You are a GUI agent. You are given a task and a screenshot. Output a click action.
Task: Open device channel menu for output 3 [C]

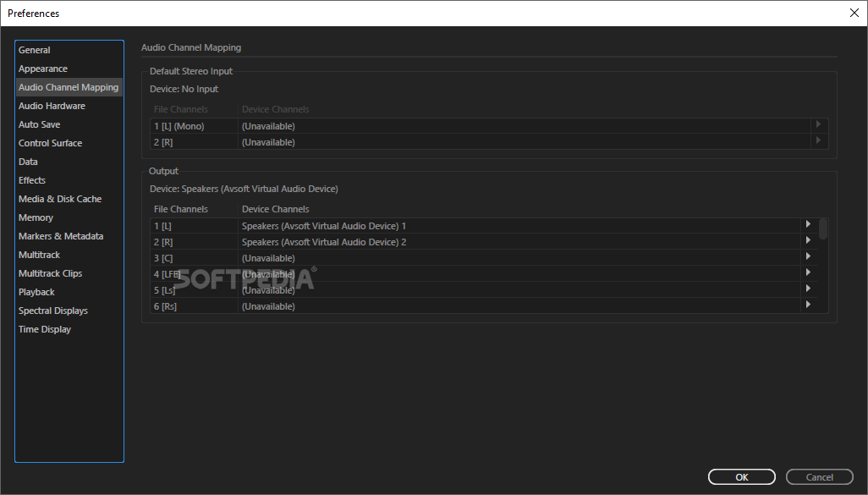[x=808, y=256]
